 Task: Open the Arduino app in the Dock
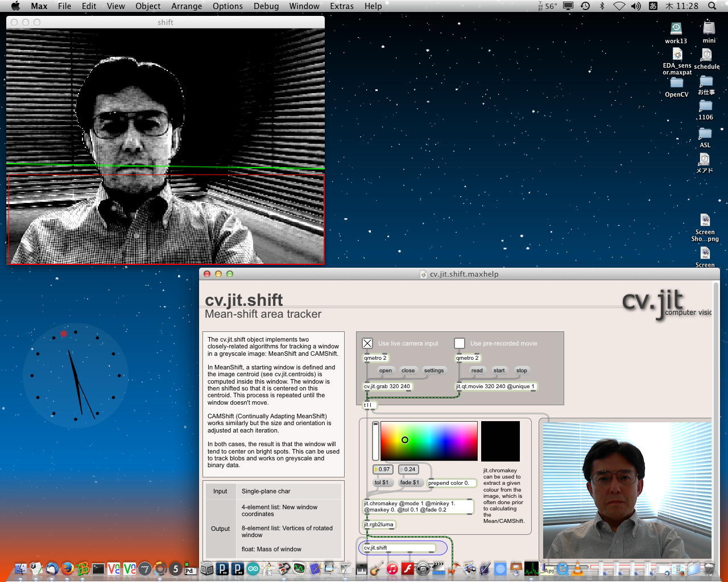coord(253,568)
